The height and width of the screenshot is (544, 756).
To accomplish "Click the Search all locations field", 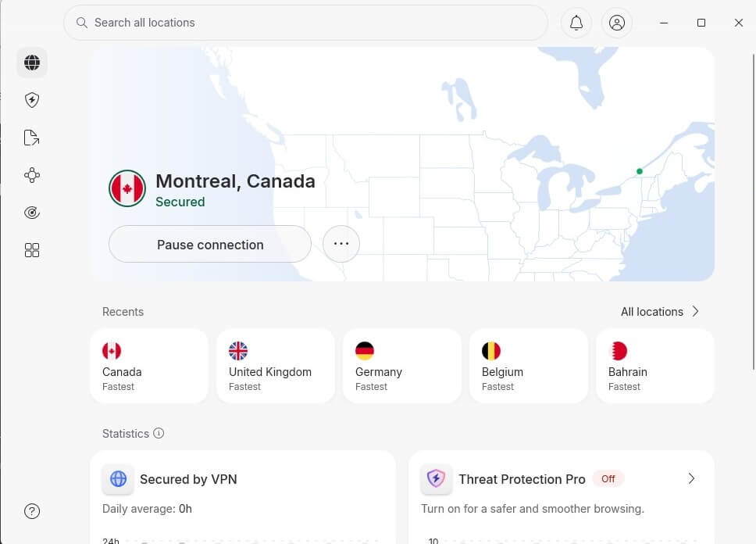I will [305, 23].
